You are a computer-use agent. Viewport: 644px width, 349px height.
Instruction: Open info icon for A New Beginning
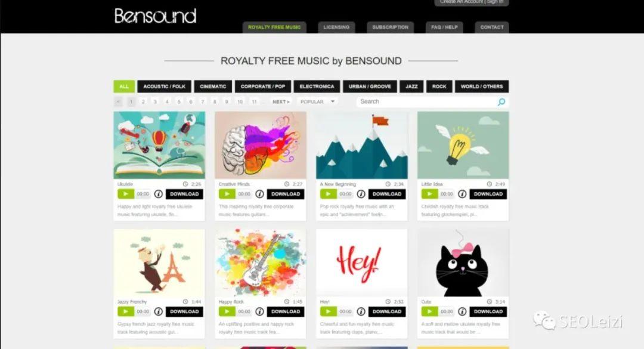tap(361, 194)
